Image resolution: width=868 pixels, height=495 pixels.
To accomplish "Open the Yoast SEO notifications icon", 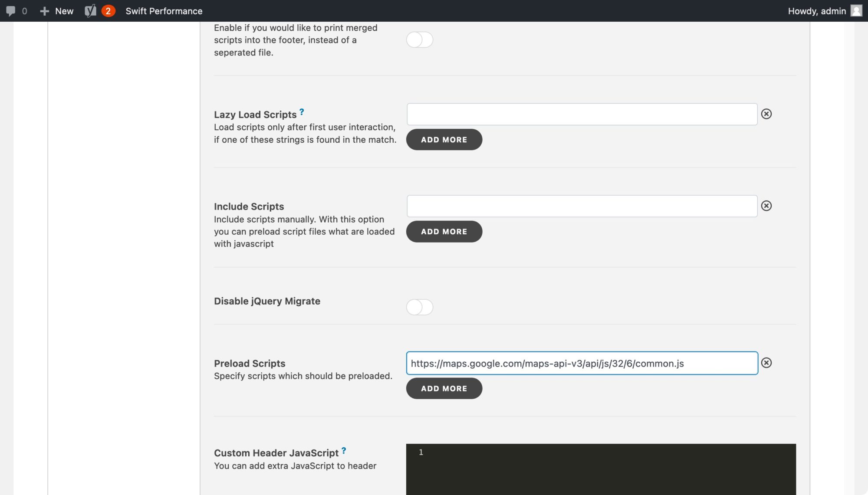I will 99,10.
